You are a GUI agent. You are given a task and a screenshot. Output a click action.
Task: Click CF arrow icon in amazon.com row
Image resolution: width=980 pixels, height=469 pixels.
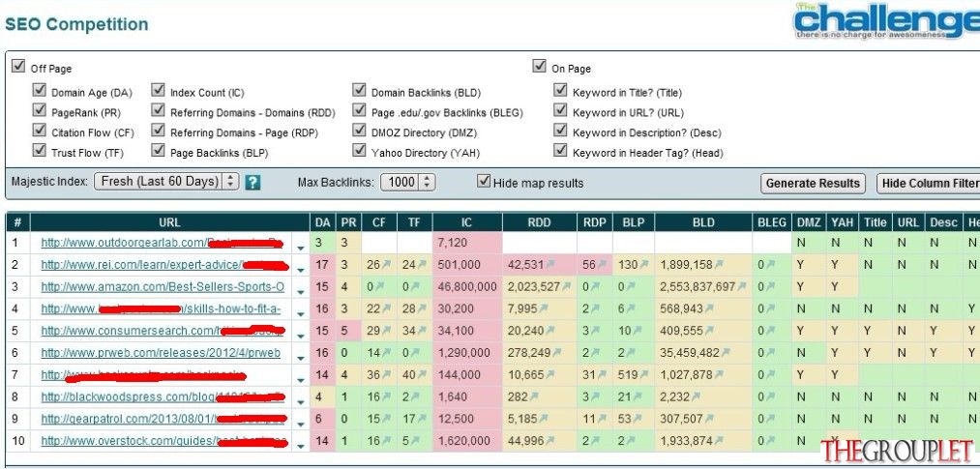coord(380,286)
